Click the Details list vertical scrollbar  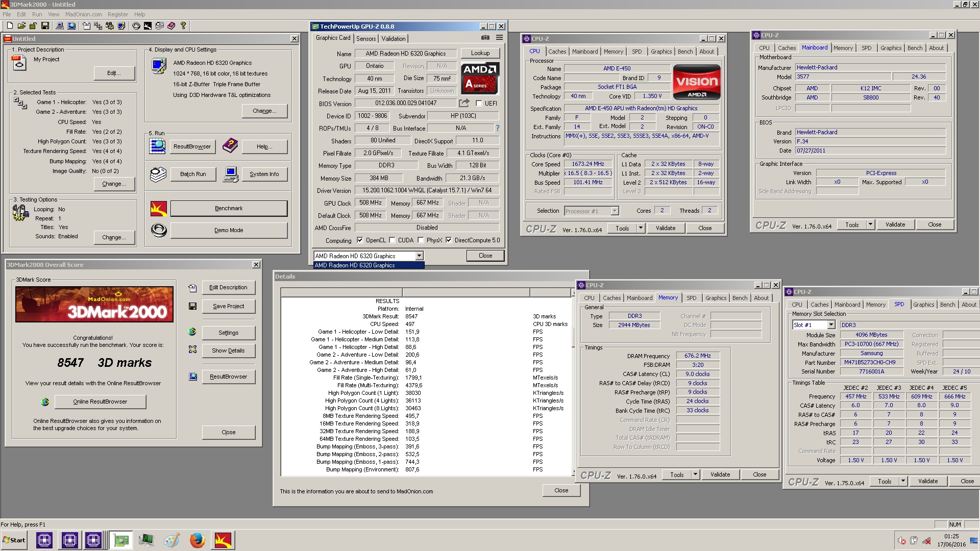(x=573, y=383)
